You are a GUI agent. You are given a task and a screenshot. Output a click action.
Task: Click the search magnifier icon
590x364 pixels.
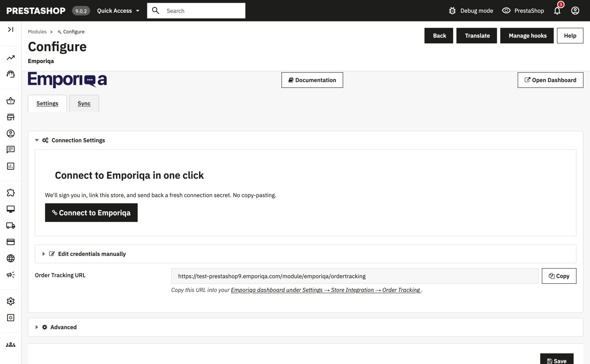(156, 11)
